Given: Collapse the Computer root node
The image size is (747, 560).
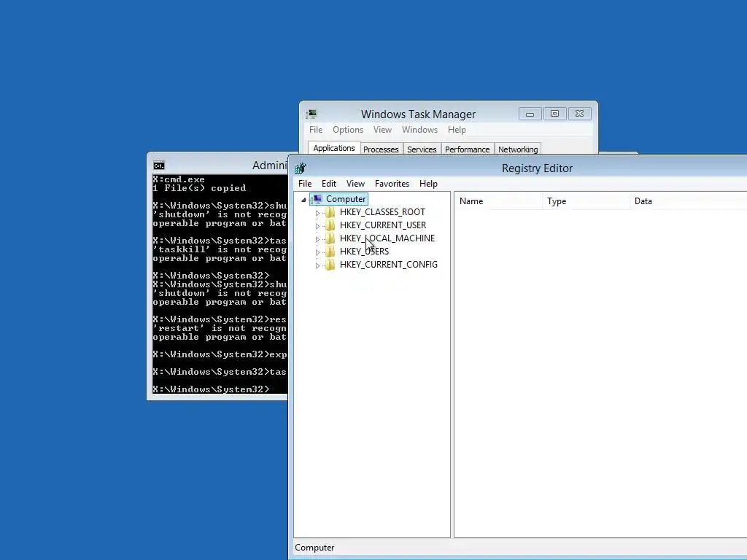Looking at the screenshot, I should point(303,200).
